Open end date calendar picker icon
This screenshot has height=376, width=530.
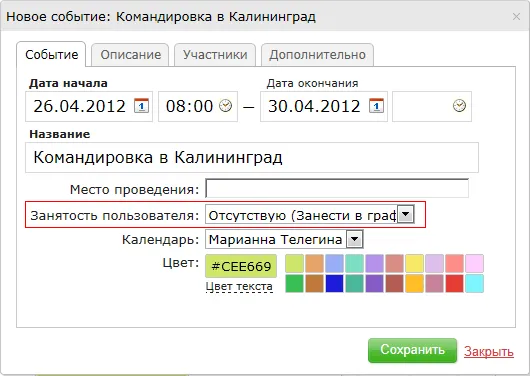pos(376,105)
